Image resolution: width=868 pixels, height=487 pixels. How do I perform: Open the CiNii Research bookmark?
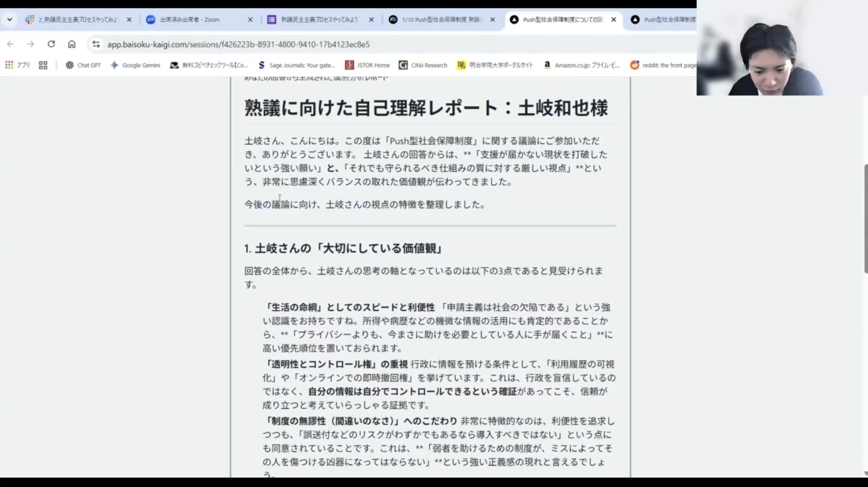click(423, 65)
